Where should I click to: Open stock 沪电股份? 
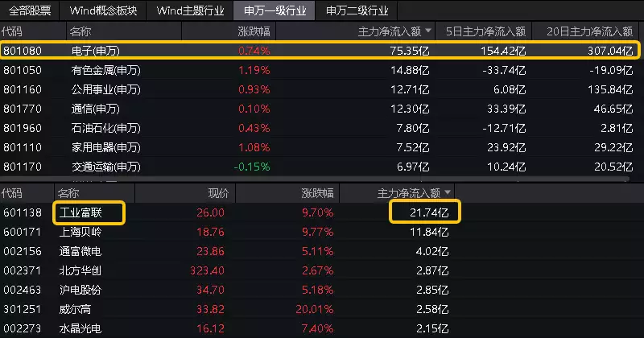pos(80,290)
